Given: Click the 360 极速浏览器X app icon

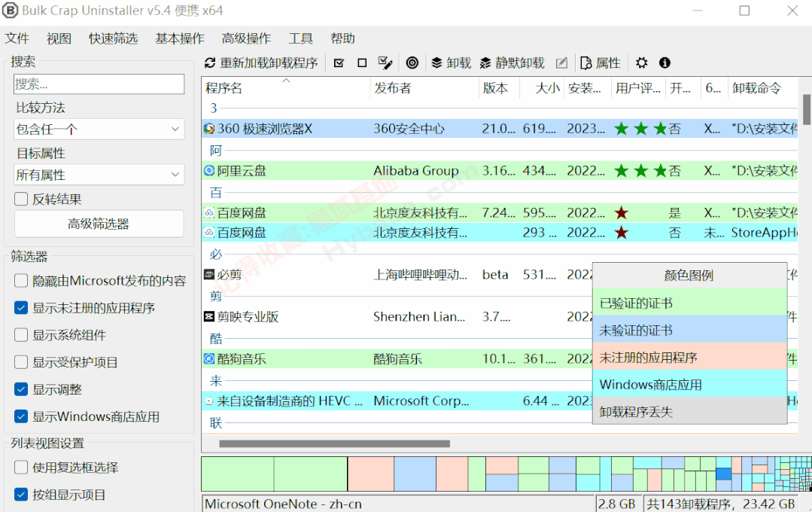Looking at the screenshot, I should (x=209, y=129).
